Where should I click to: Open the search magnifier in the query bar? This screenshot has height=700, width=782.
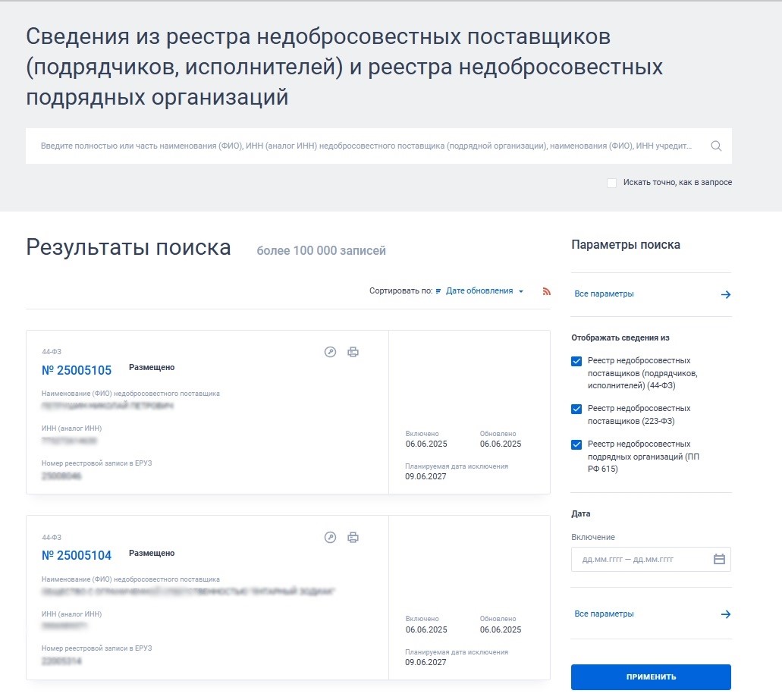point(716,146)
